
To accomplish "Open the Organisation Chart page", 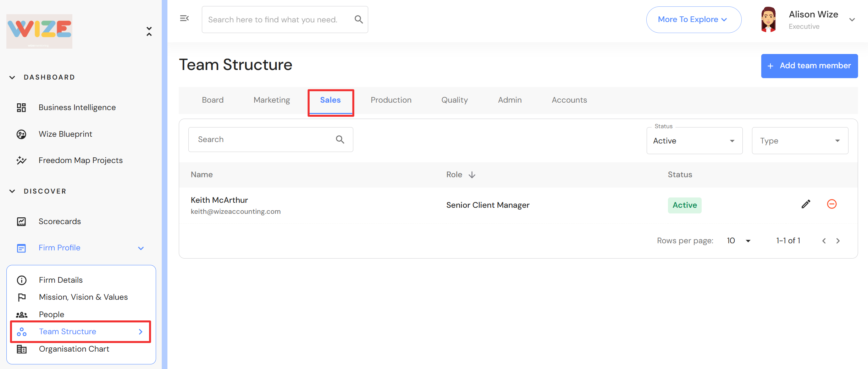I will (x=74, y=349).
